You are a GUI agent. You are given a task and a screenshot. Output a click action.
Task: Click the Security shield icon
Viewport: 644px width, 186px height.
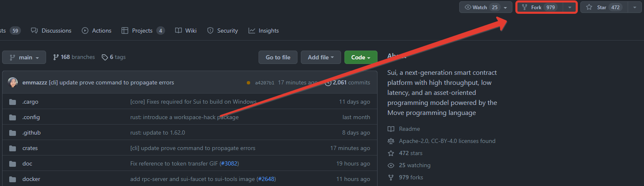pyautogui.click(x=210, y=31)
